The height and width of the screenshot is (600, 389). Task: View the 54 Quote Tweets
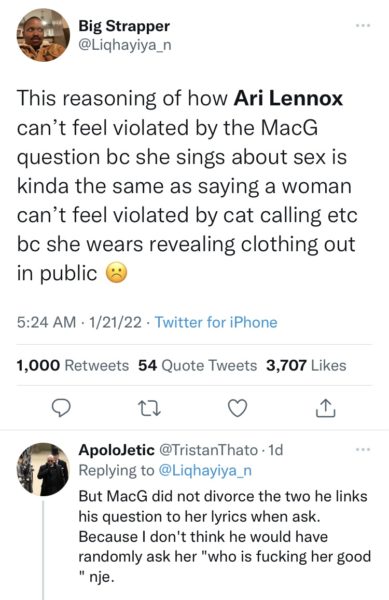[x=197, y=365]
